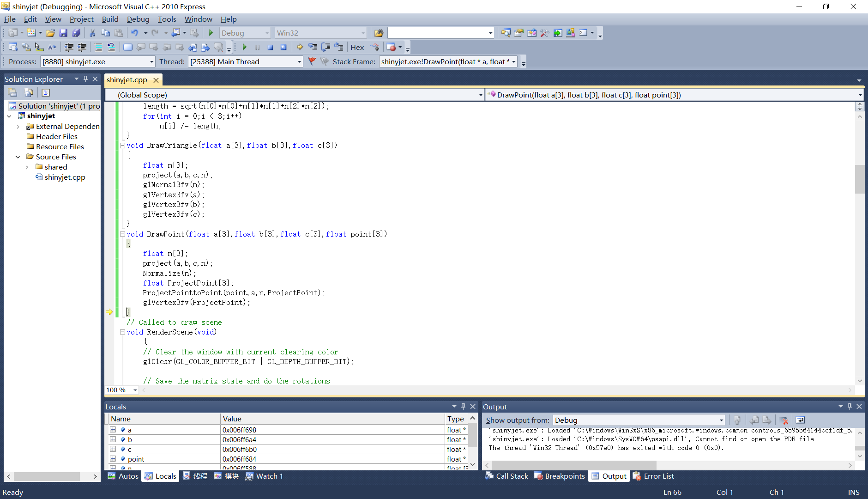Click the Save All icon

[76, 33]
